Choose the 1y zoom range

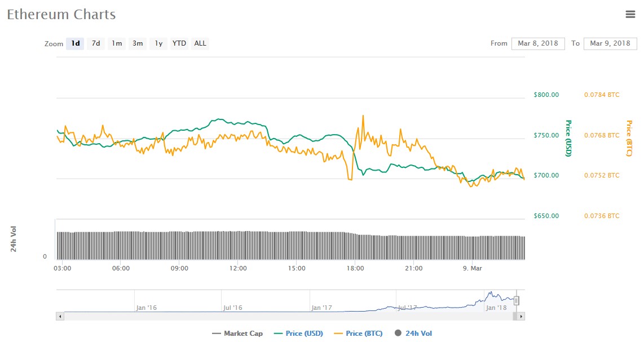click(158, 43)
